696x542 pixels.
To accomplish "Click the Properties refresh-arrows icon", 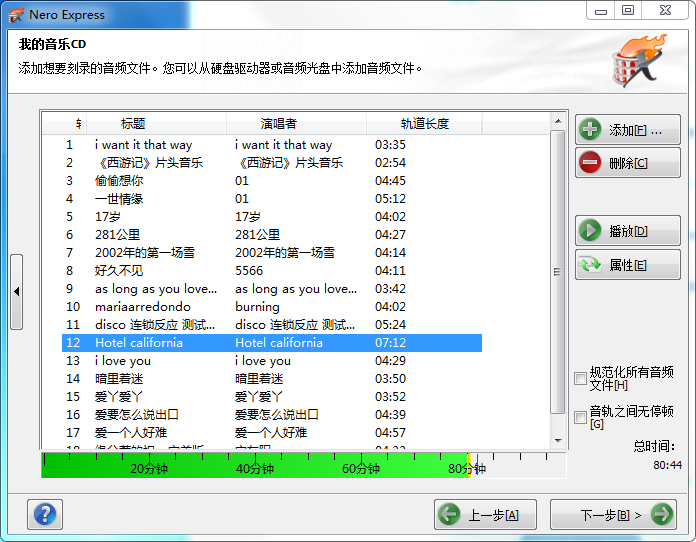I will (591, 265).
